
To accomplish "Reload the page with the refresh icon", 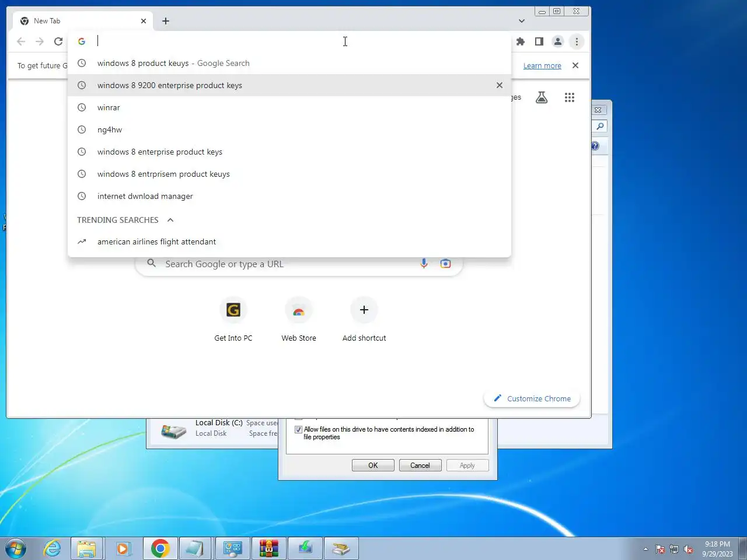I will pos(58,41).
